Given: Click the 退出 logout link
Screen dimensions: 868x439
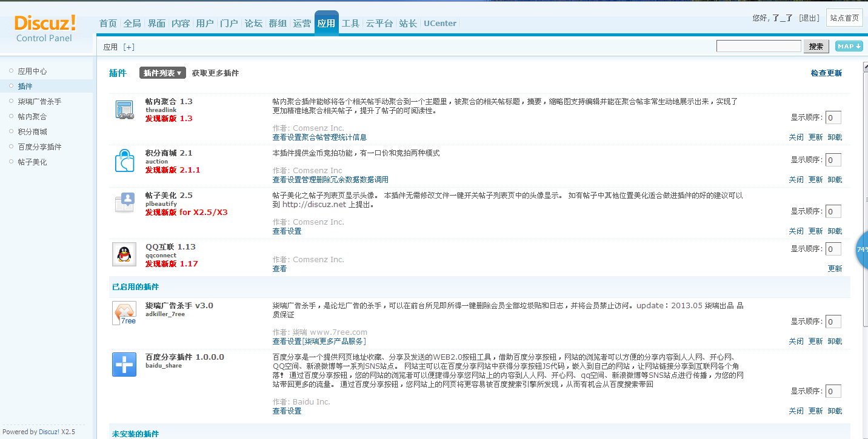Looking at the screenshot, I should click(x=809, y=18).
